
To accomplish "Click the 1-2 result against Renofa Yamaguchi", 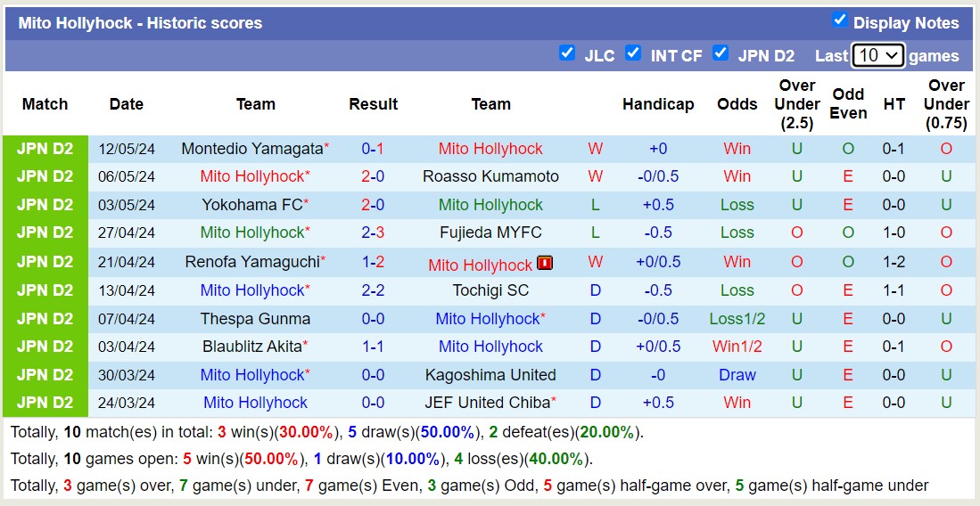I will click(373, 262).
